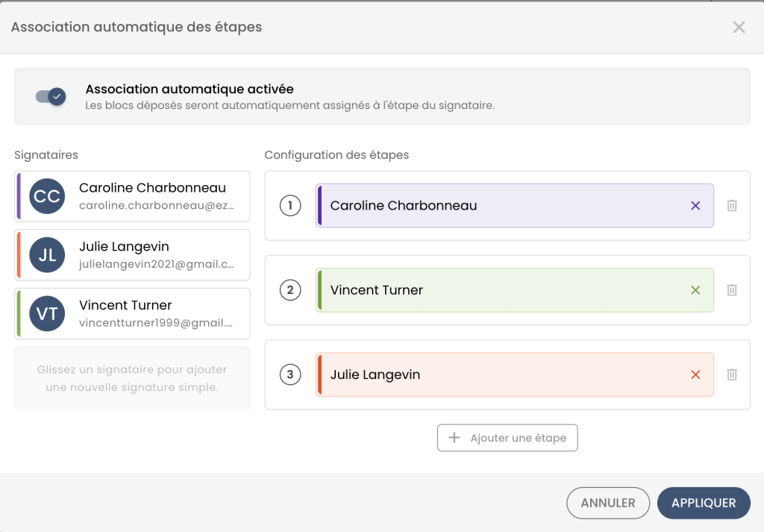Screen dimensions: 764x532
Task: Cancel with the Annuler button
Action: point(607,503)
